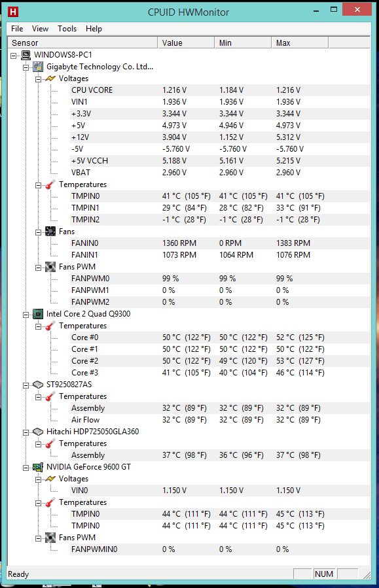Collapse the motherboard Fans PWM group
Screen dimensions: 379x588
coord(38,268)
